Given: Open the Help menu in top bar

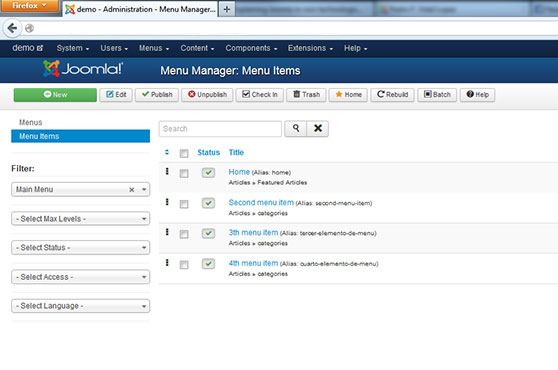Looking at the screenshot, I should [355, 48].
